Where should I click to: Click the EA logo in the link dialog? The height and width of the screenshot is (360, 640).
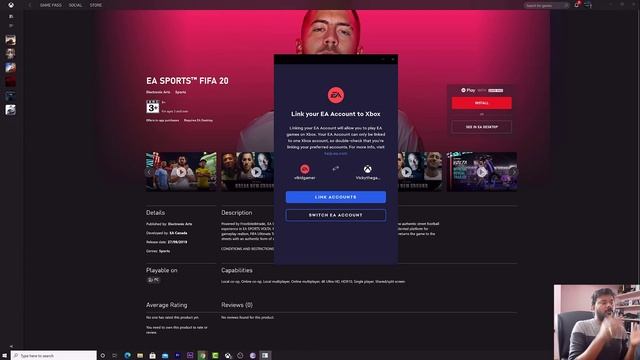(336, 95)
